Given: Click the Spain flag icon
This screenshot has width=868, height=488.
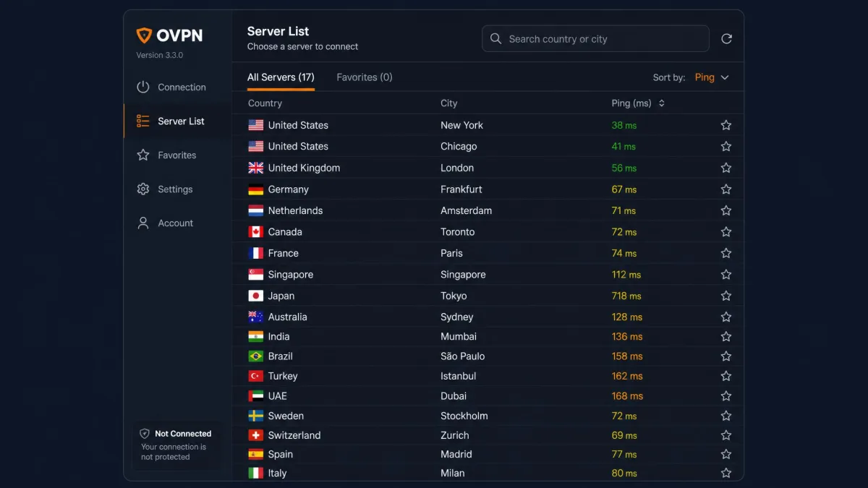Looking at the screenshot, I should tap(256, 455).
